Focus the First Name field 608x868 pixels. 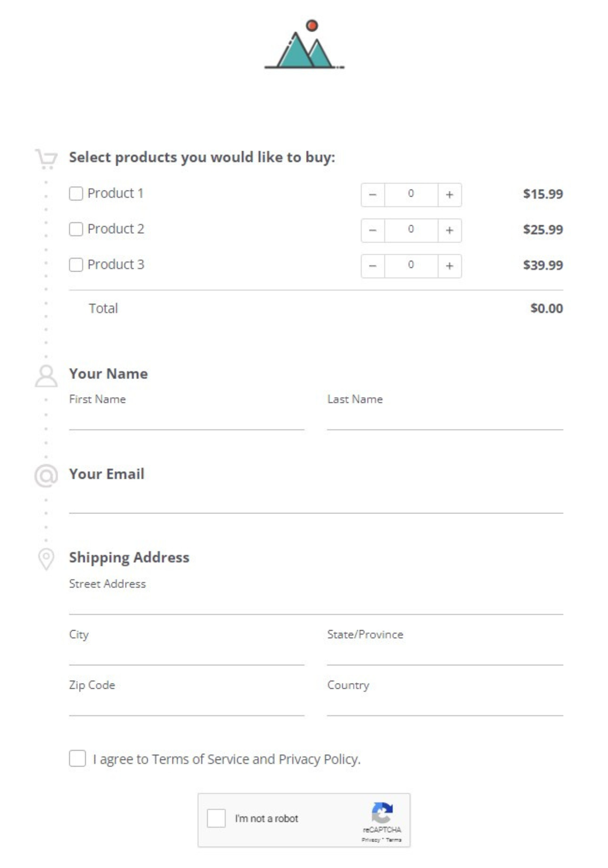pos(186,419)
